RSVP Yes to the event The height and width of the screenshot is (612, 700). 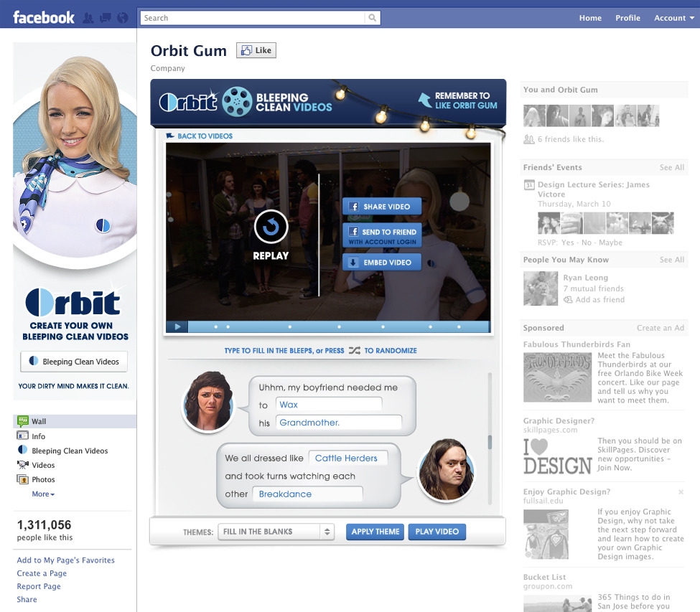tap(567, 243)
